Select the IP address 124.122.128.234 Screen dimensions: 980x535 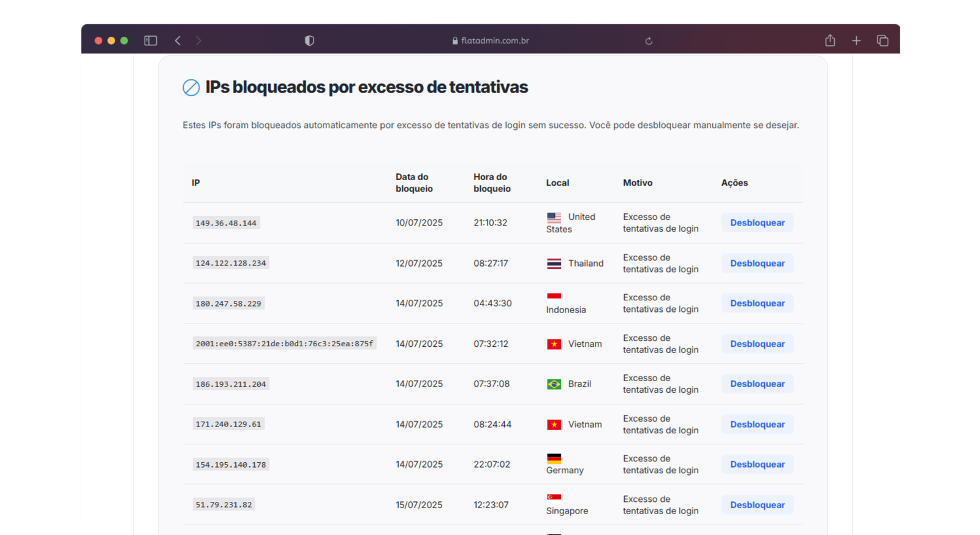(x=230, y=263)
